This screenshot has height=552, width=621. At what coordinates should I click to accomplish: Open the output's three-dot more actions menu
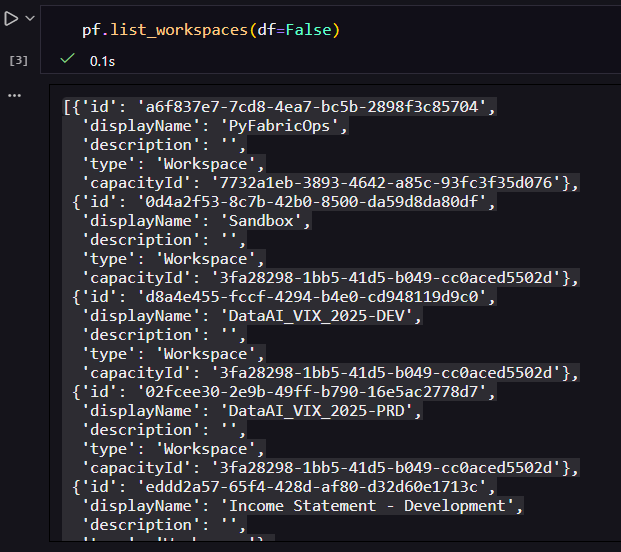click(14, 95)
